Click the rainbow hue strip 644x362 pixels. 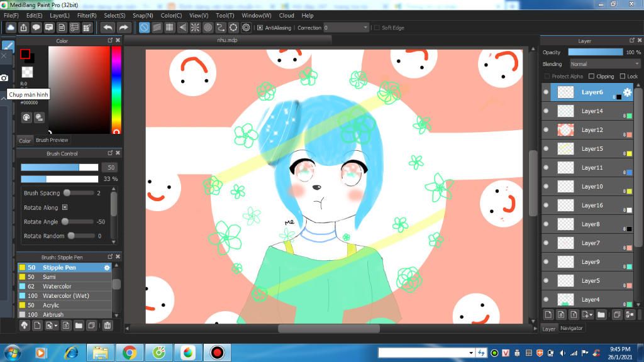click(116, 90)
